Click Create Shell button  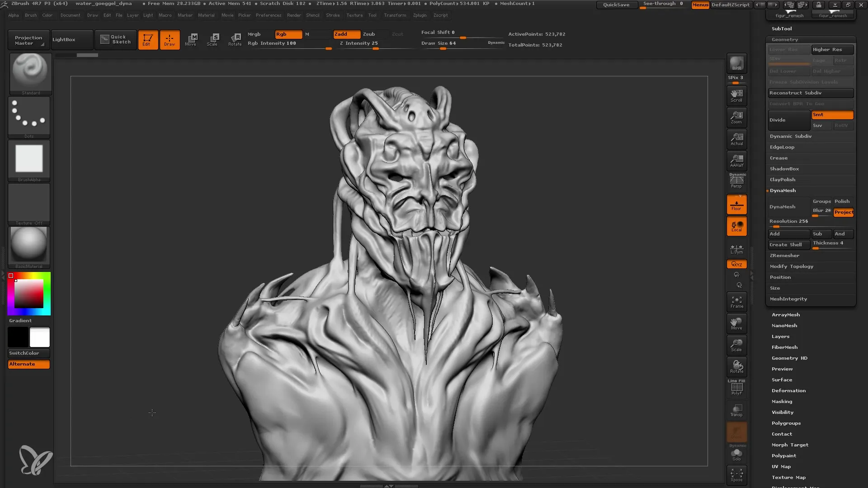tap(789, 245)
